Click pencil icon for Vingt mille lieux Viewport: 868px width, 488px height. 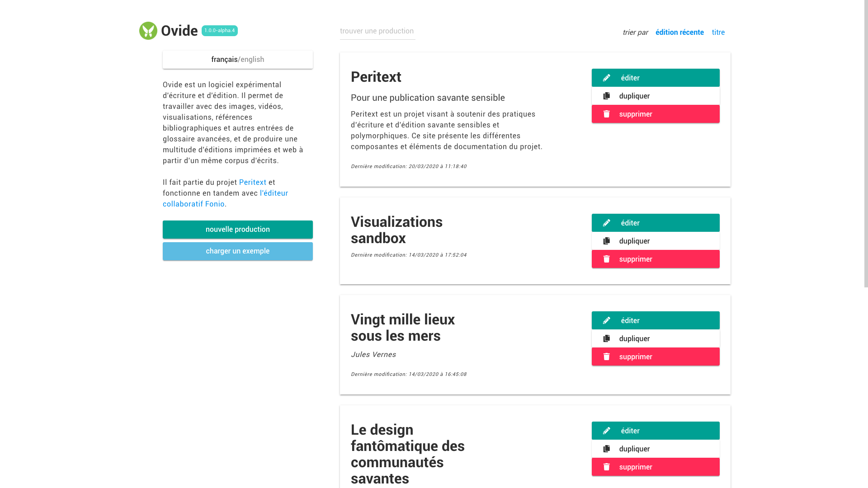click(x=607, y=320)
